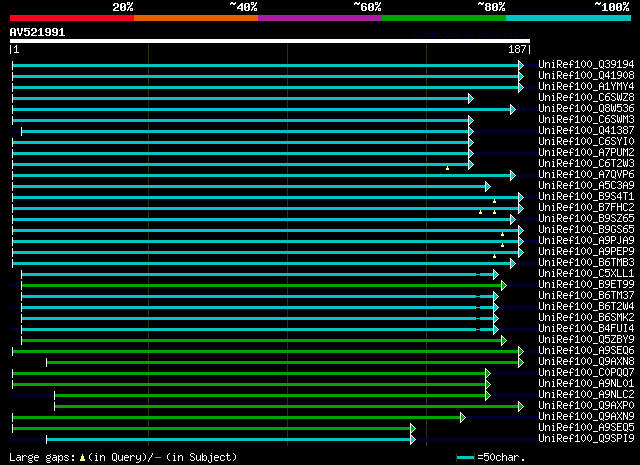Open hit UniRef100_Q41908
Screen dimensions: 640x465
[586, 76]
